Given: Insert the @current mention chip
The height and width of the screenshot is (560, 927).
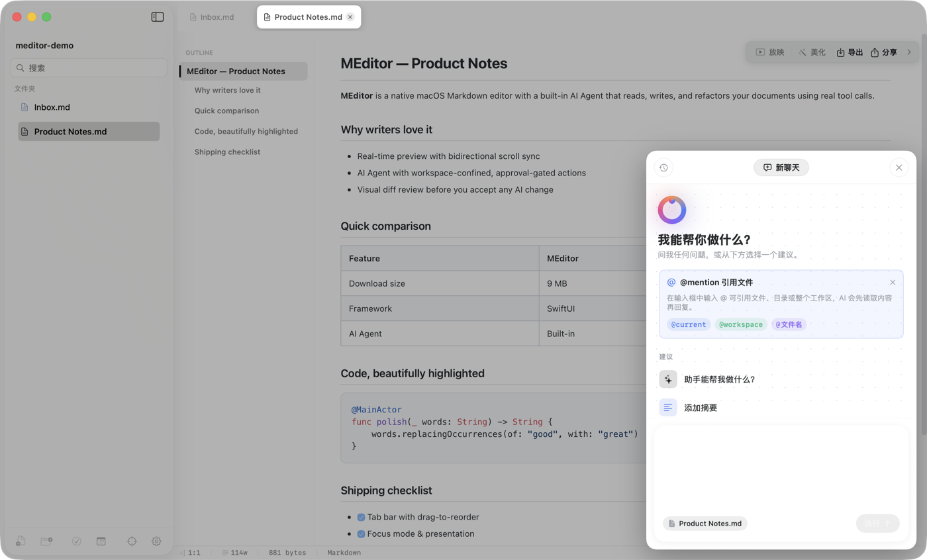Looking at the screenshot, I should click(689, 324).
